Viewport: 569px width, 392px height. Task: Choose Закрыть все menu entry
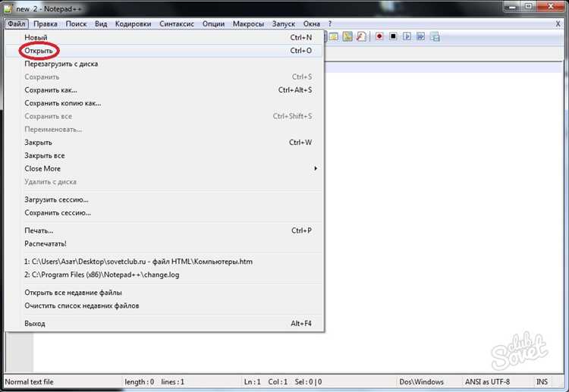tap(164, 155)
